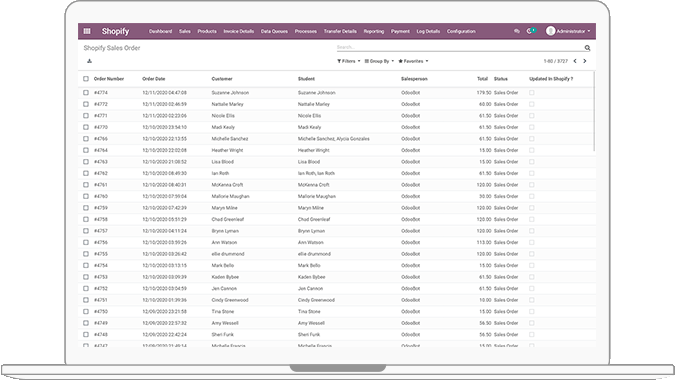Click customer Michelle Sanchez cell
This screenshot has width=675, height=380.
pyautogui.click(x=230, y=139)
